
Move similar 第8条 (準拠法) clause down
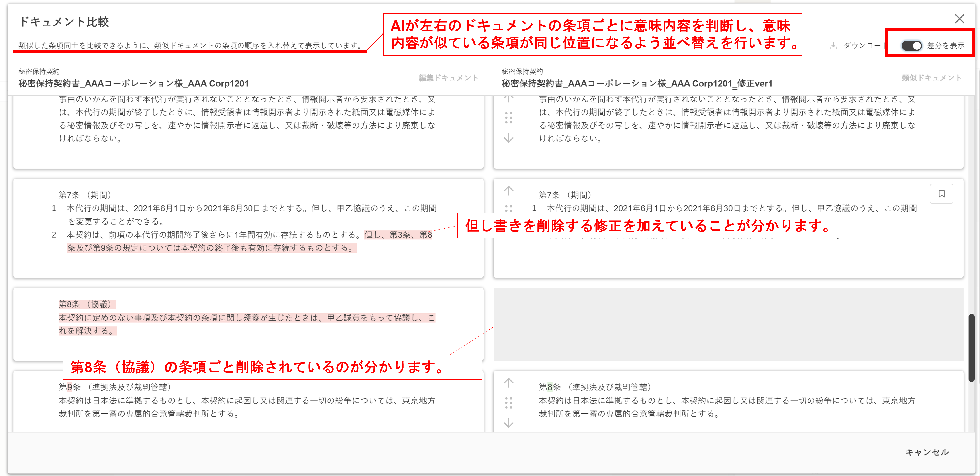509,423
